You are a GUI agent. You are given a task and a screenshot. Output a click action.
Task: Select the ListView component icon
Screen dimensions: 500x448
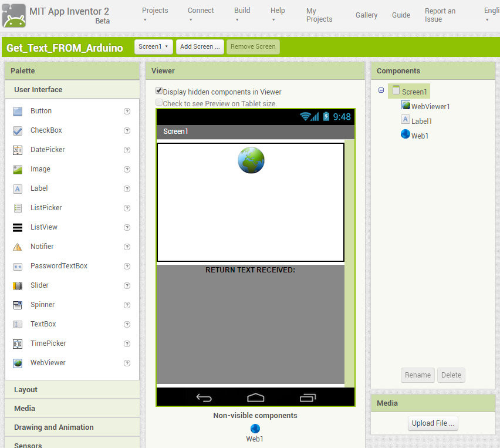(18, 227)
